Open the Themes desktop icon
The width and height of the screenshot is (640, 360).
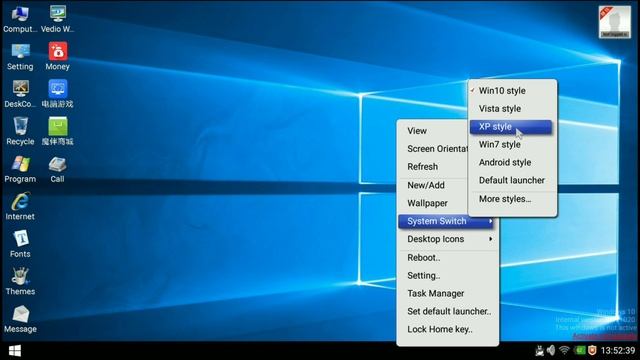(20, 282)
